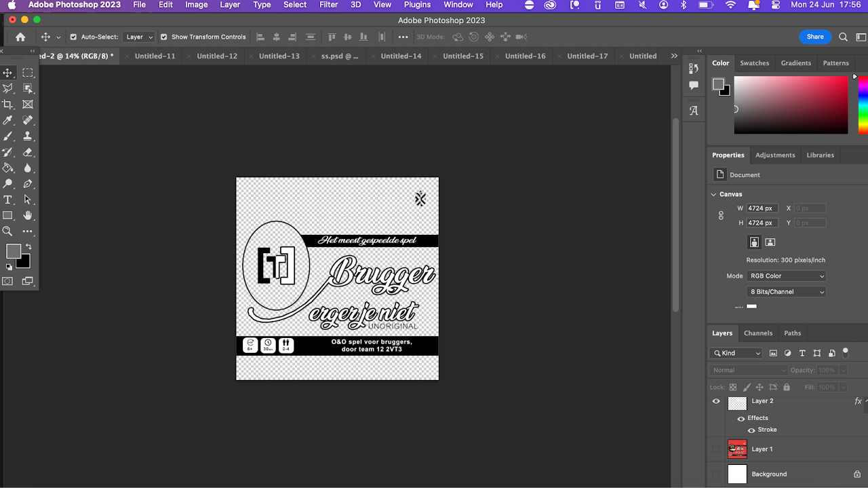Open the 8 Bits/Channel dropdown

tap(787, 292)
